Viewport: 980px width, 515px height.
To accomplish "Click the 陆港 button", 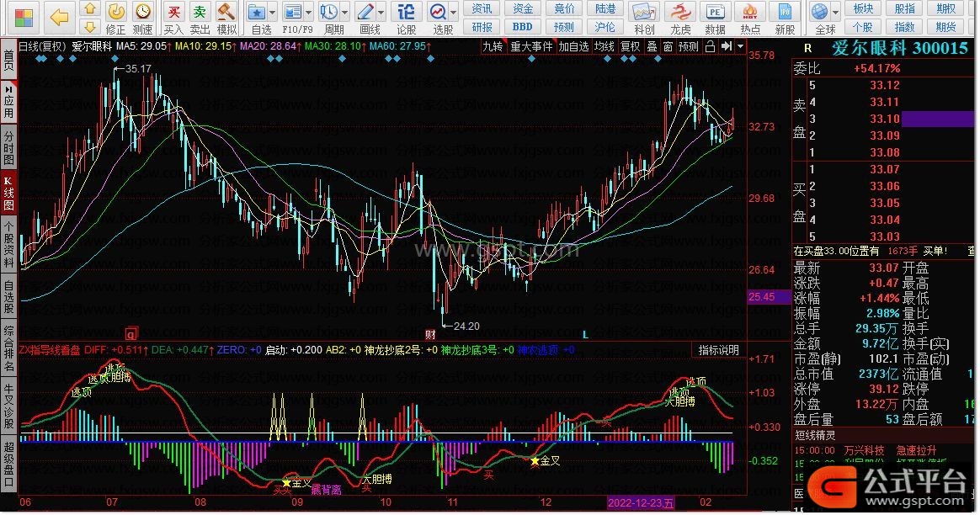I will pyautogui.click(x=605, y=8).
